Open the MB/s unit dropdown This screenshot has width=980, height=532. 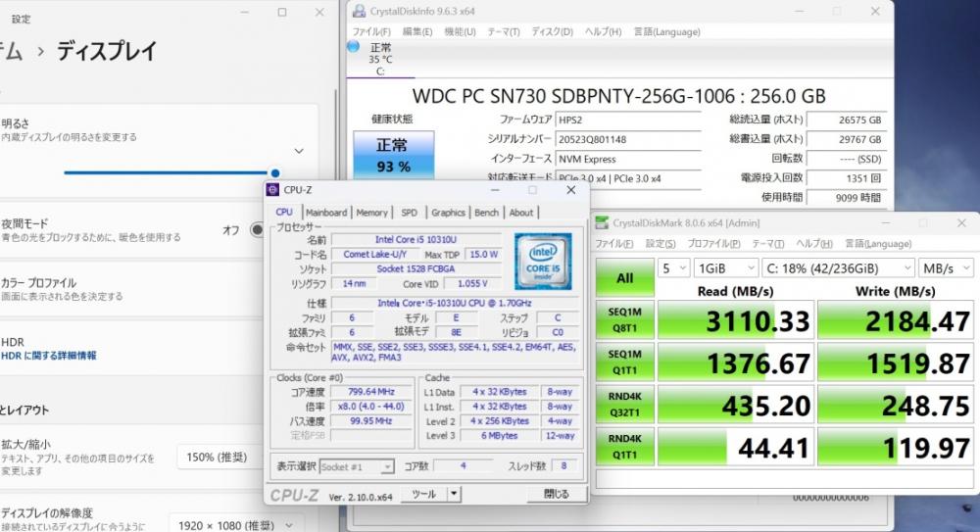click(x=946, y=268)
